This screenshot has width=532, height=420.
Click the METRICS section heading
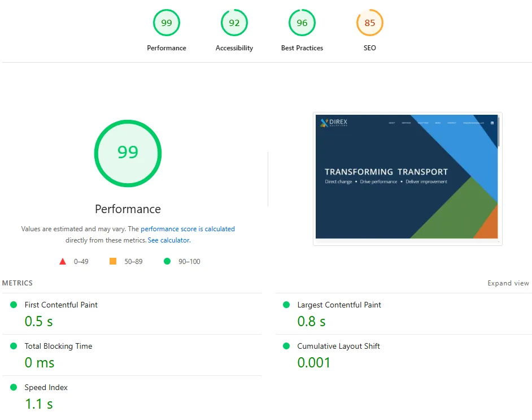[x=18, y=283]
